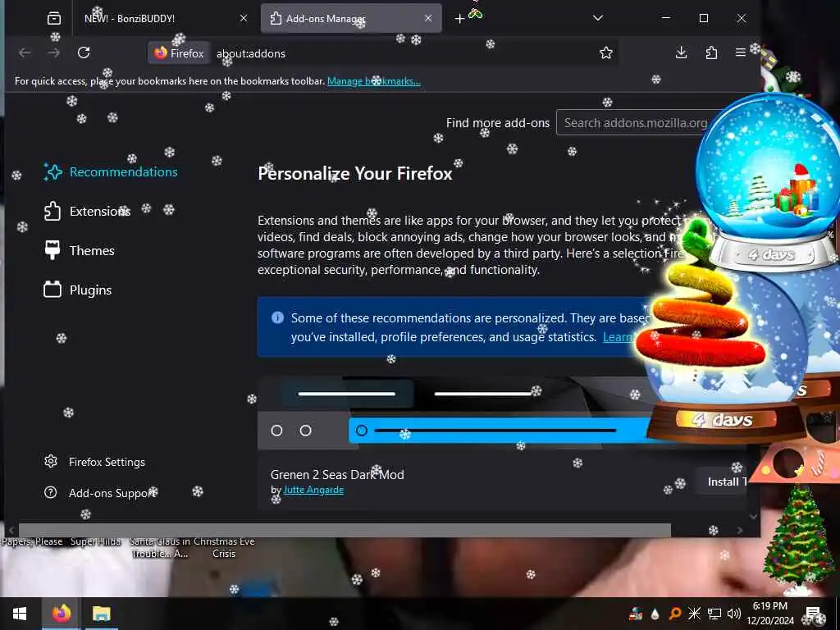Screen dimensions: 840x630
Task: Go forward using the forward arrow
Action: [x=53, y=52]
